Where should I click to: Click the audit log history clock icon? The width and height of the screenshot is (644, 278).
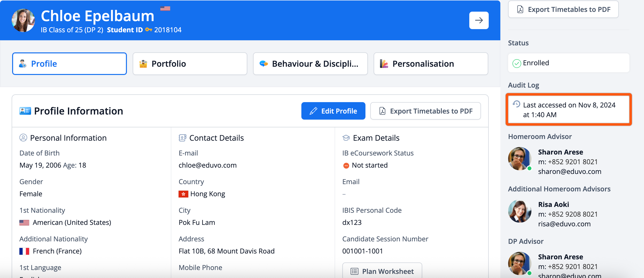pyautogui.click(x=516, y=104)
